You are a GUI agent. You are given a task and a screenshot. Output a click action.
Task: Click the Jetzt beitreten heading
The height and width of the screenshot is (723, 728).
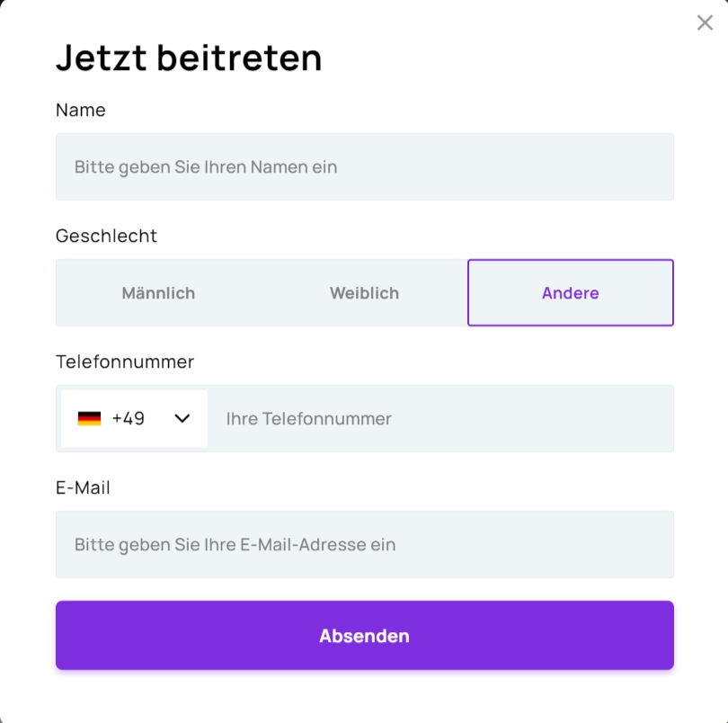tap(189, 58)
